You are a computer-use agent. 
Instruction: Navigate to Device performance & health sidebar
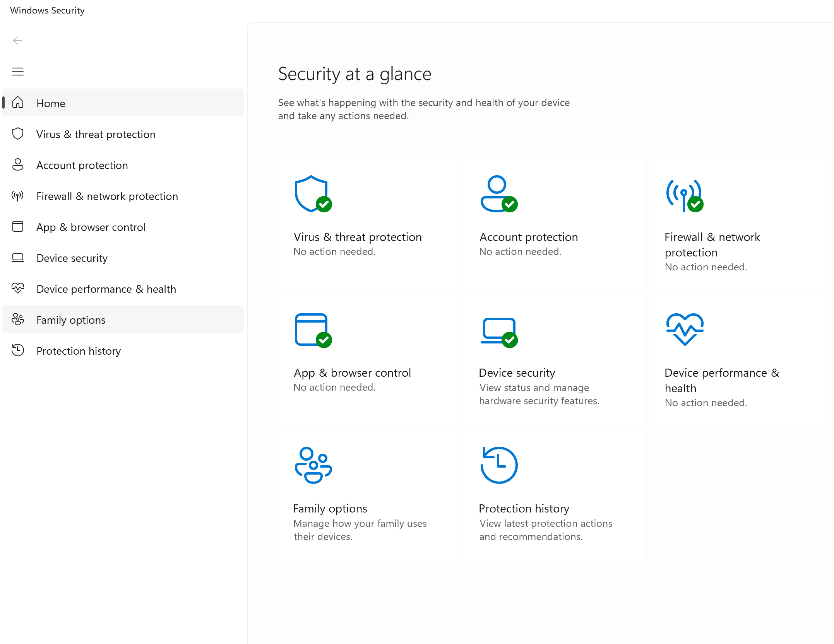pyautogui.click(x=106, y=289)
